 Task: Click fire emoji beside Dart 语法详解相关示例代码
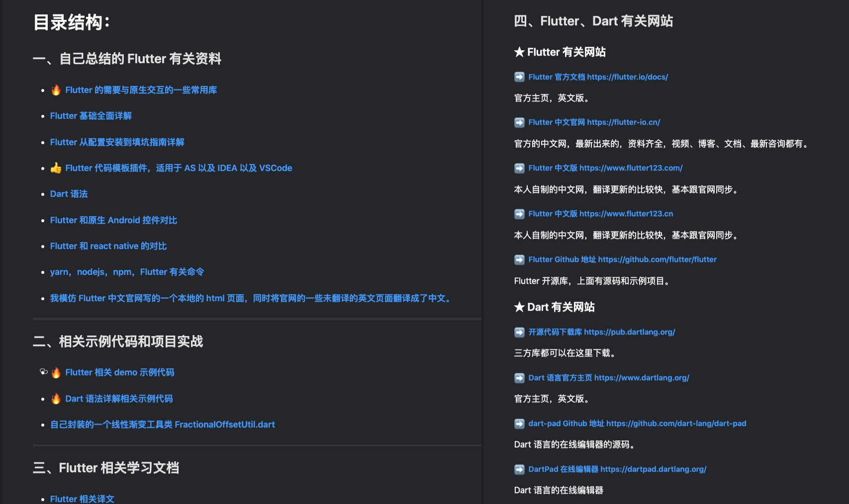tap(56, 399)
